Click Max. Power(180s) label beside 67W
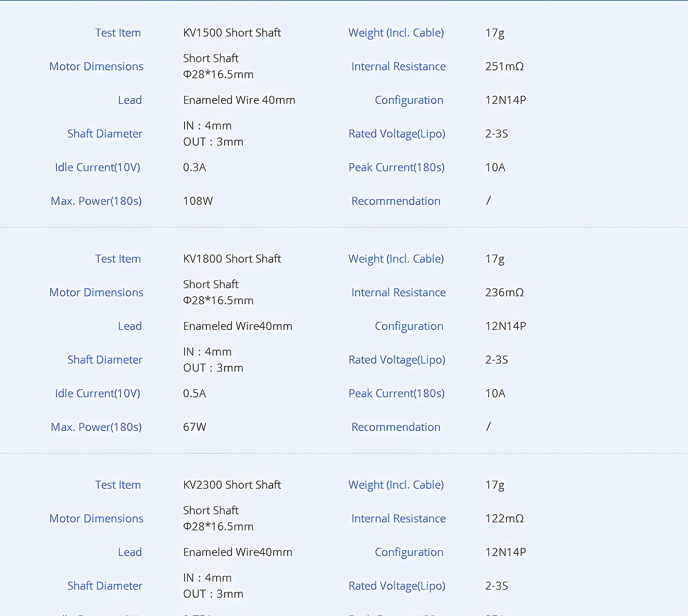 coord(96,427)
